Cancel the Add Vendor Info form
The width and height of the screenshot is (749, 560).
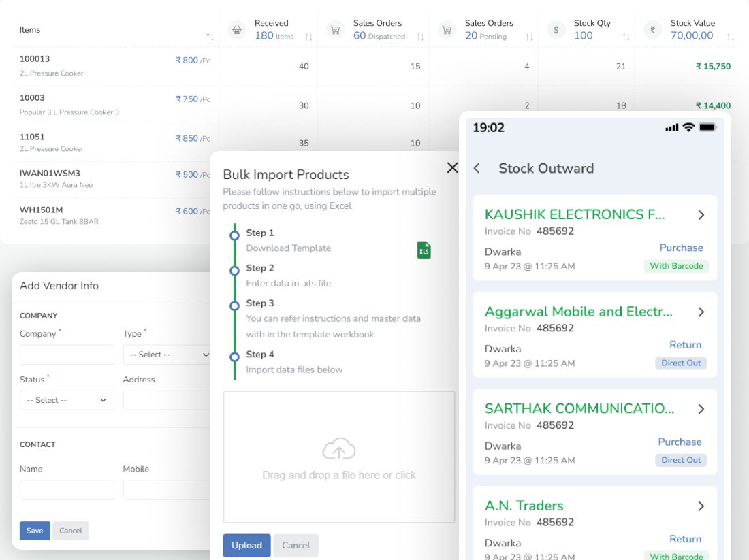point(71,531)
